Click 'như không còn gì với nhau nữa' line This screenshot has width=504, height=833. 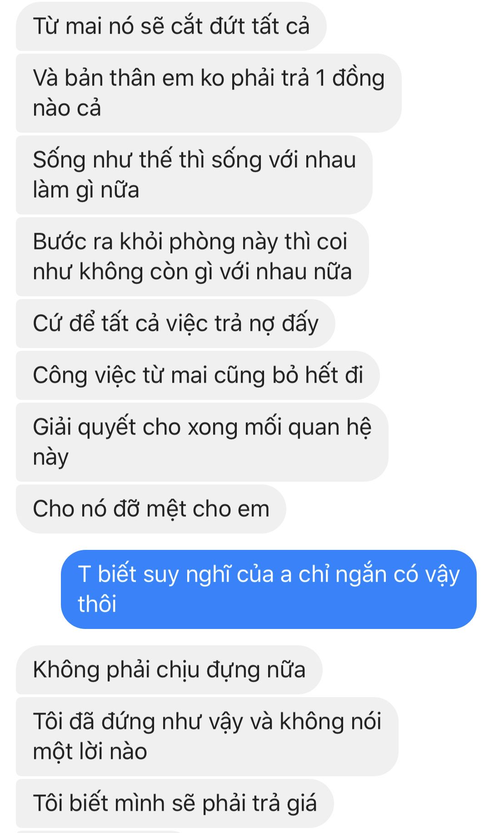click(x=192, y=272)
